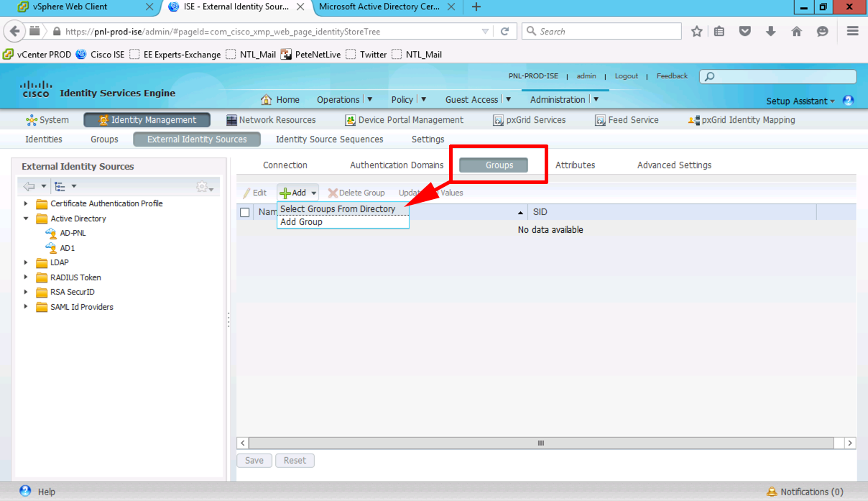
Task: Click the site identity padlock icon
Action: pos(57,32)
